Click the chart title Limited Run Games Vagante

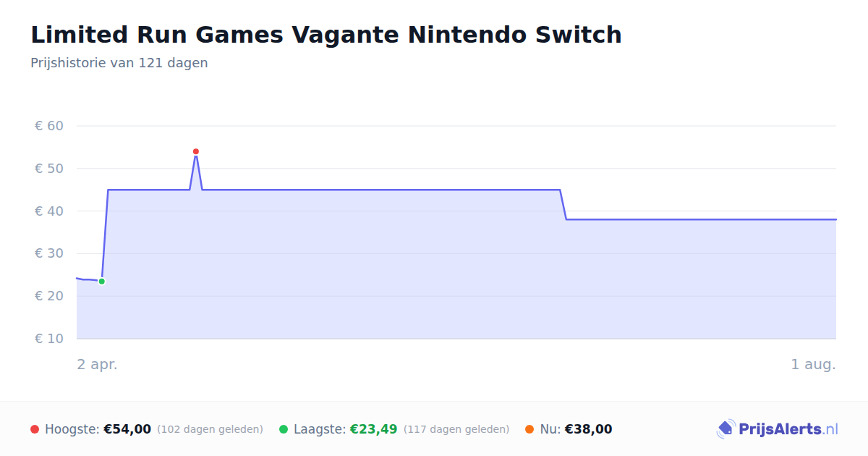[325, 35]
